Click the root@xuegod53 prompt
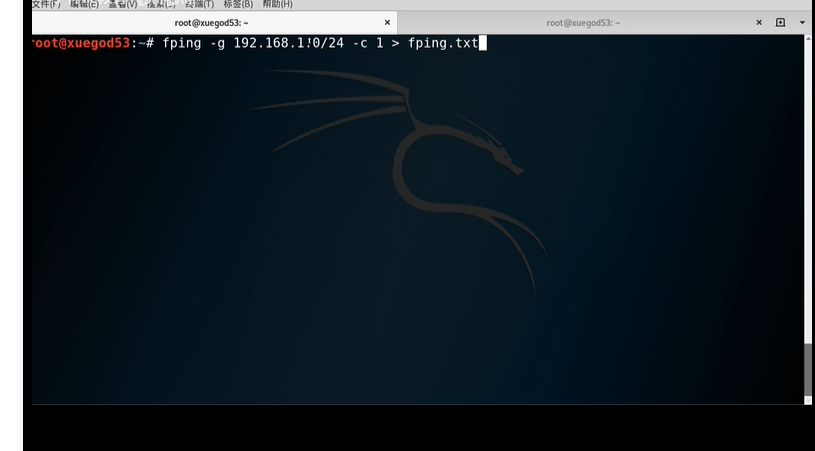This screenshot has width=815, height=451. click(x=81, y=43)
